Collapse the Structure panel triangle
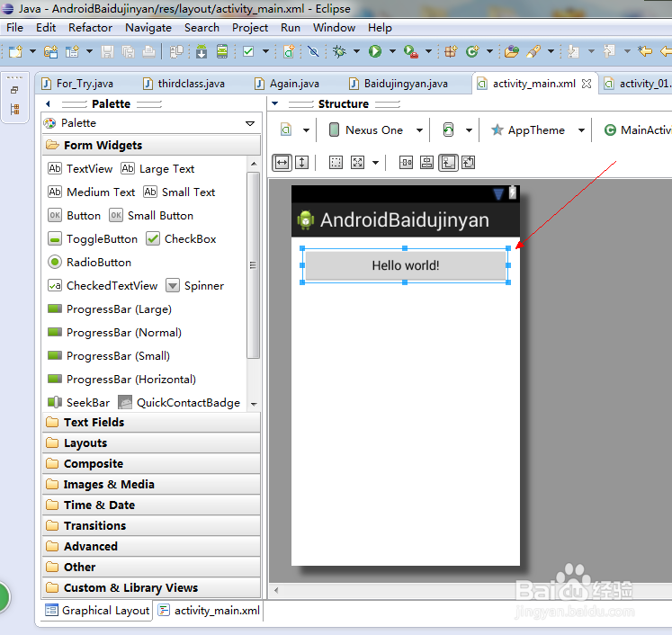This screenshot has width=672, height=635. [x=275, y=103]
